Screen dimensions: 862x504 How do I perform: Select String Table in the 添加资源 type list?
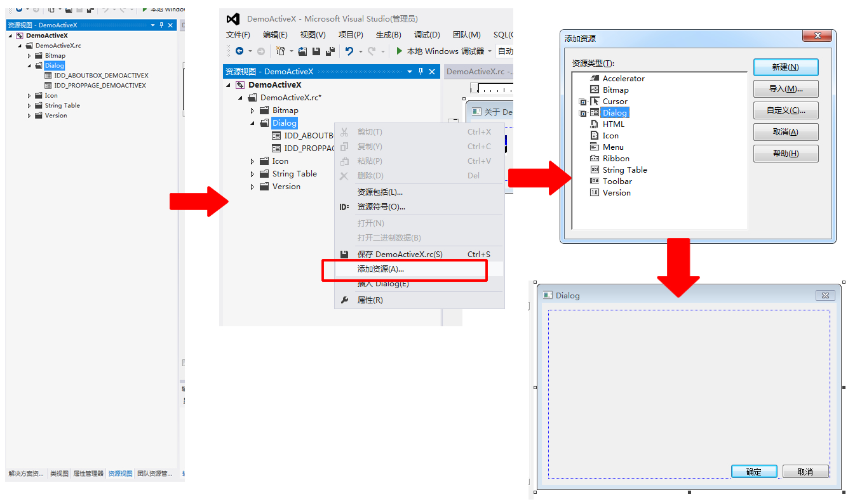[625, 169]
